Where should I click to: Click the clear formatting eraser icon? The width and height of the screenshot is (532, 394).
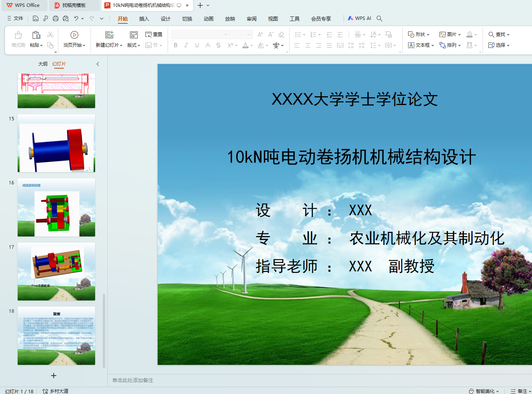coord(282,34)
